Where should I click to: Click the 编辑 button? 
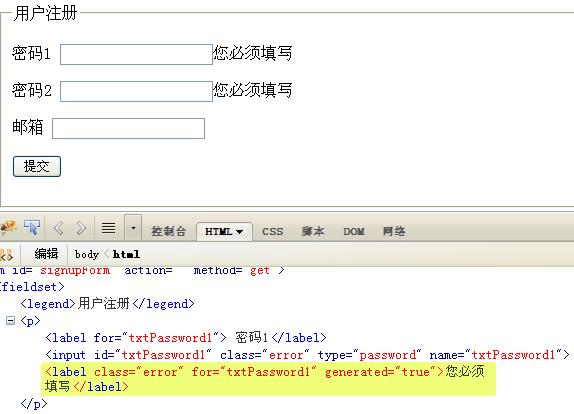coord(46,254)
